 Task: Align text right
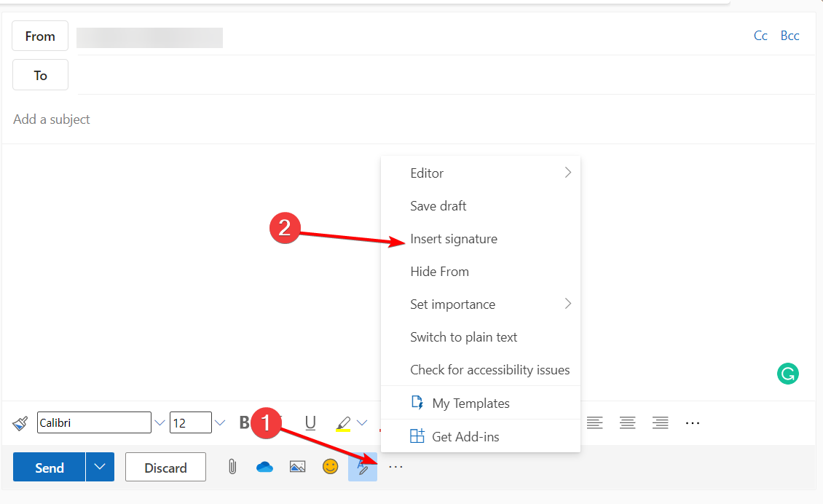click(x=661, y=422)
